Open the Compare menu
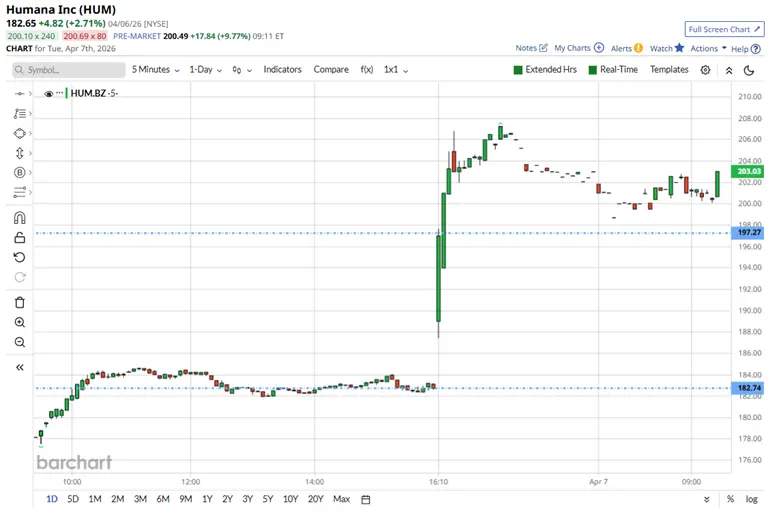 (331, 70)
